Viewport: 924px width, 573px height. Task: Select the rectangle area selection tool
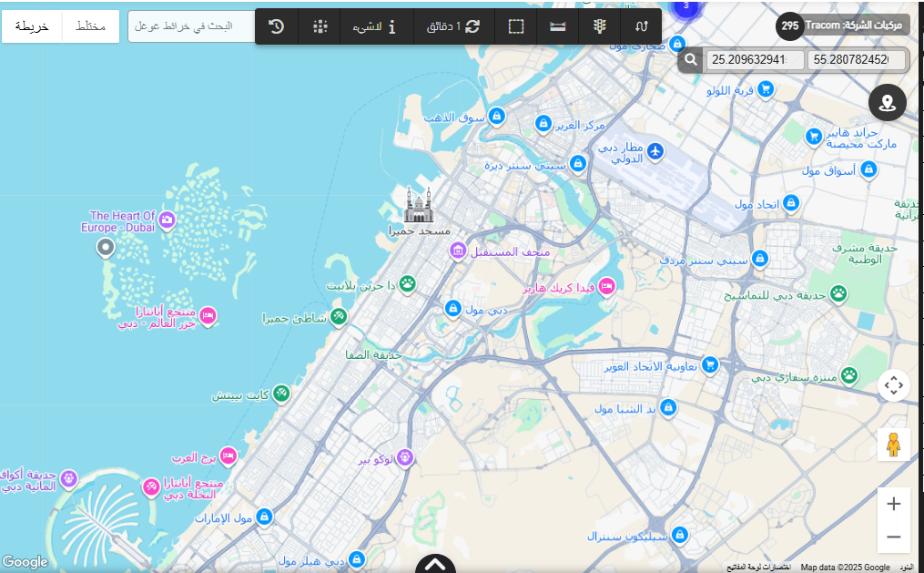(x=516, y=26)
